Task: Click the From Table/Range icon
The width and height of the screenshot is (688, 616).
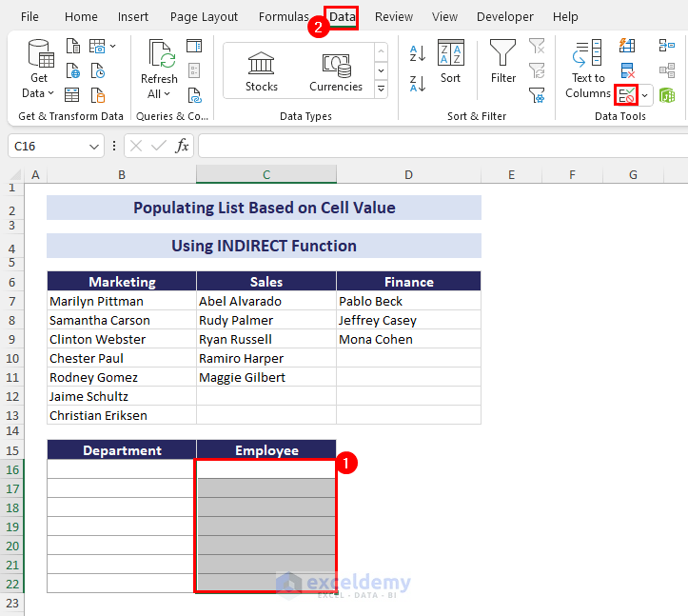Action: 72,95
